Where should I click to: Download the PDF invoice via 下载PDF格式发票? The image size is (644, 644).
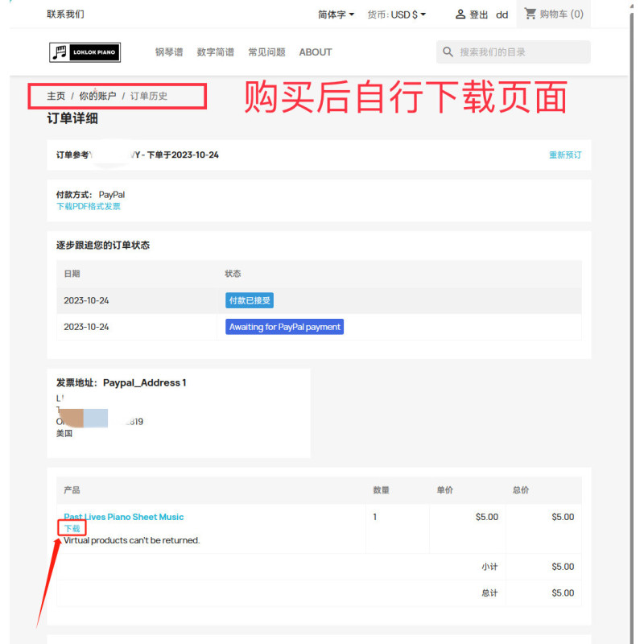point(89,206)
